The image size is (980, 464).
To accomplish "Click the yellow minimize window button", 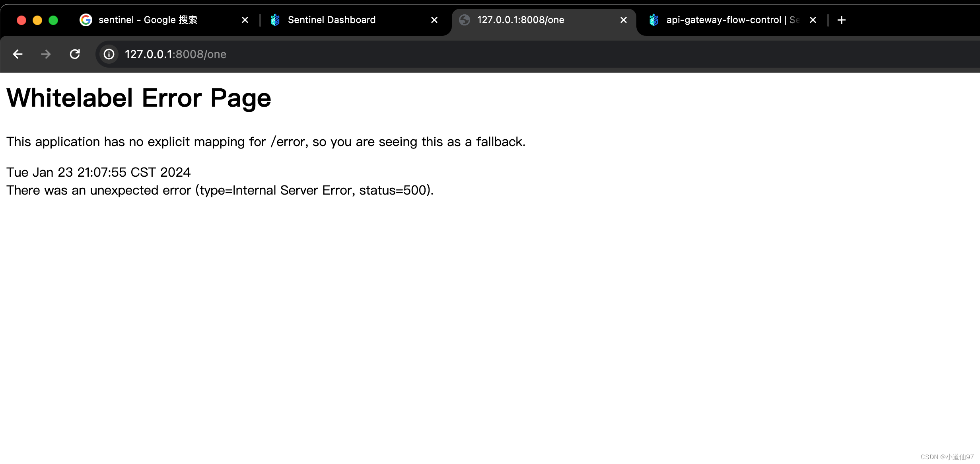I will (37, 20).
